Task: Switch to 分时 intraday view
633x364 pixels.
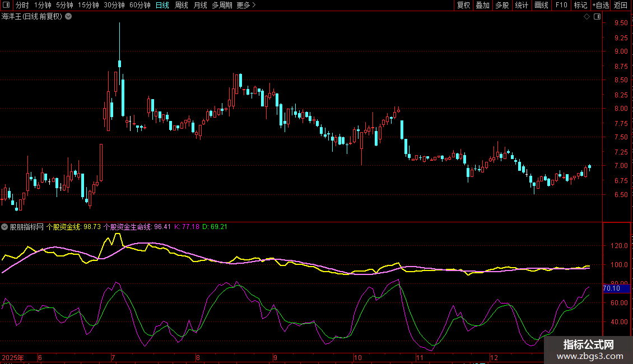Action: (x=22, y=6)
